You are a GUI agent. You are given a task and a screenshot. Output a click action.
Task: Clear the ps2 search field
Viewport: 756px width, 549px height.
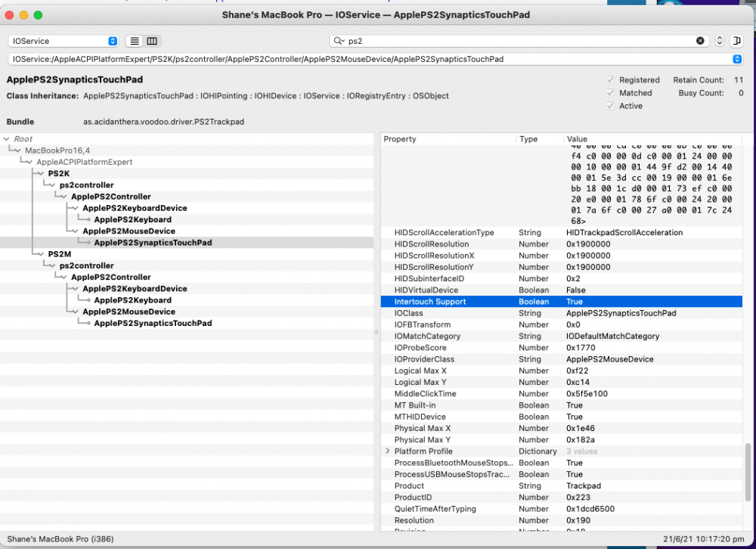(x=700, y=41)
